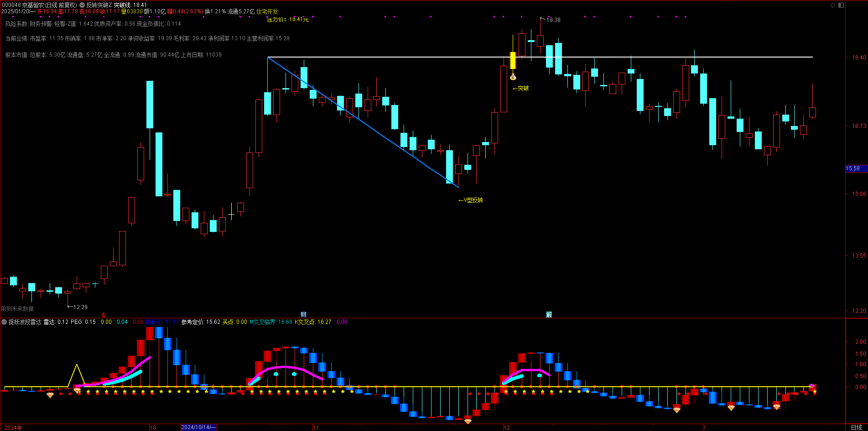Click the V型反转 annotation label
Viewport: 868px width, 431px height.
pos(471,200)
